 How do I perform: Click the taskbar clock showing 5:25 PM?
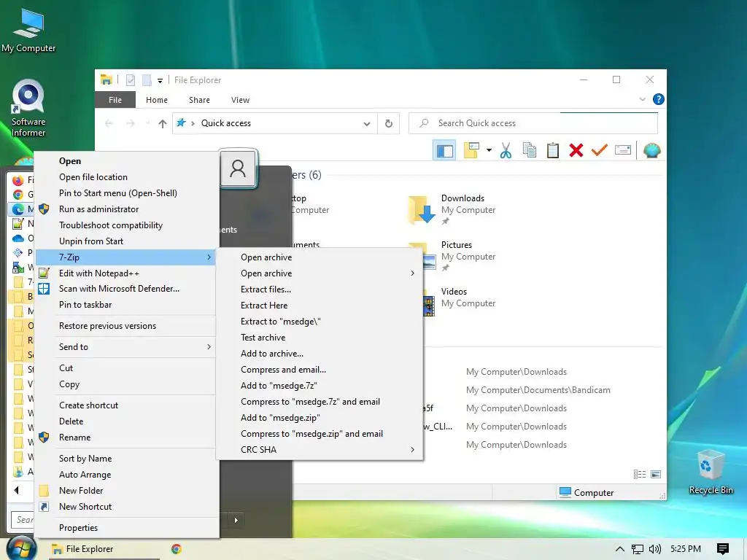point(686,549)
